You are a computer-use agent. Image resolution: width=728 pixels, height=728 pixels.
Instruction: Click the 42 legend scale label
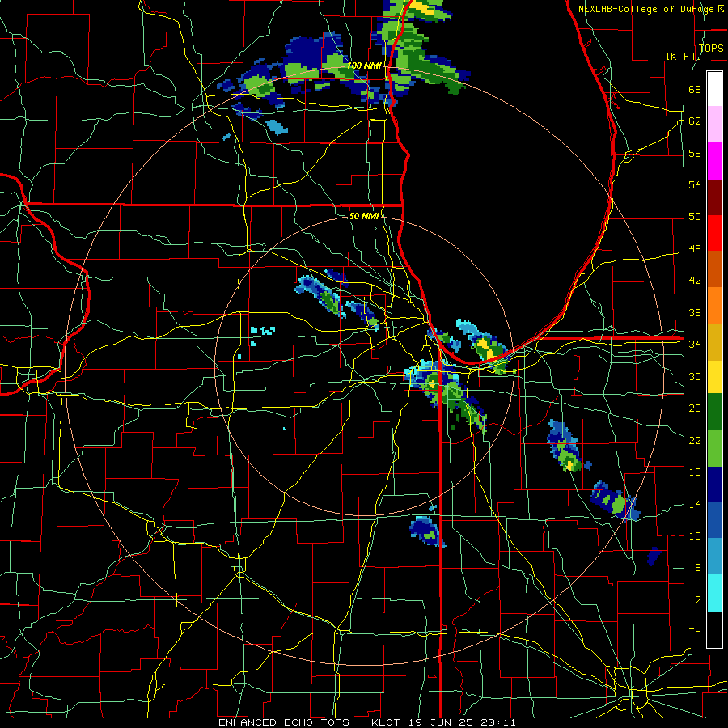pyautogui.click(x=695, y=281)
